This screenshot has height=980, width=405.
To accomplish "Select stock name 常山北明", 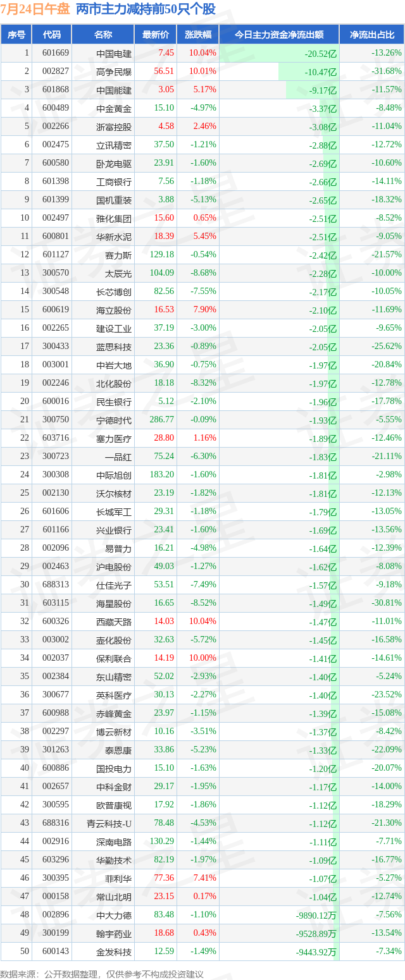I will pyautogui.click(x=114, y=897).
